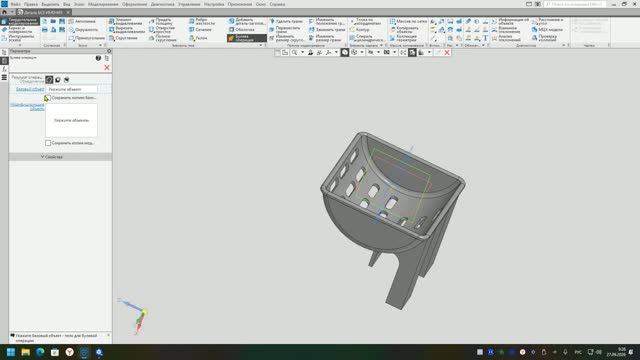Click Information about object tool
The image size is (640, 360).
click(x=510, y=21)
